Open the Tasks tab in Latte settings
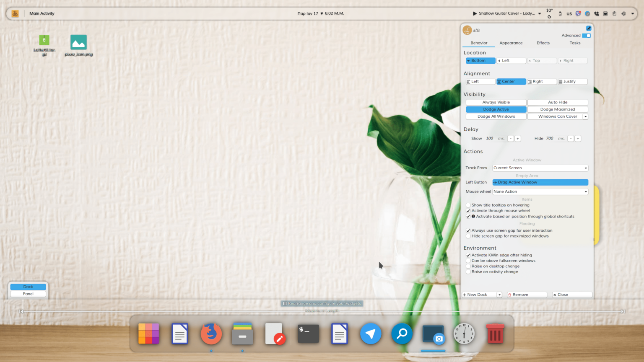The image size is (644, 362). 574,43
